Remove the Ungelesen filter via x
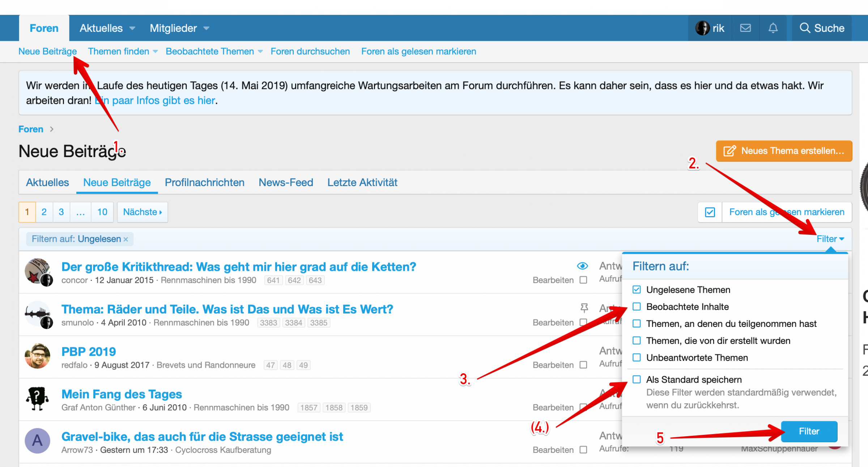 click(126, 239)
